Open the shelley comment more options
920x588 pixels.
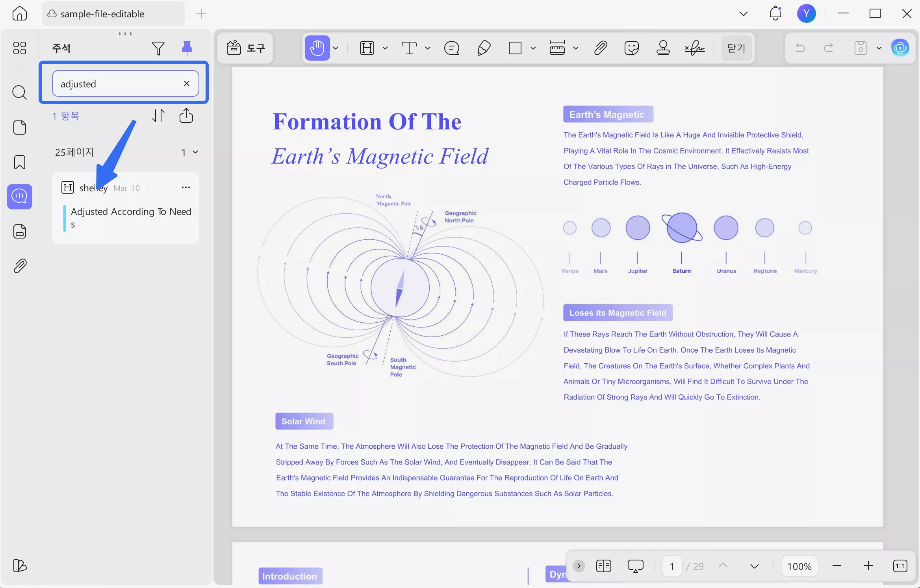pyautogui.click(x=186, y=187)
